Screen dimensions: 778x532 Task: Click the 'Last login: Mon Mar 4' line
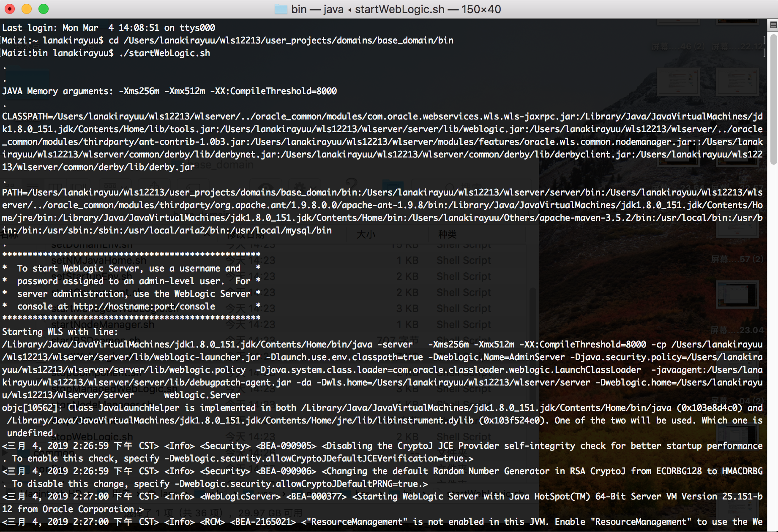109,28
